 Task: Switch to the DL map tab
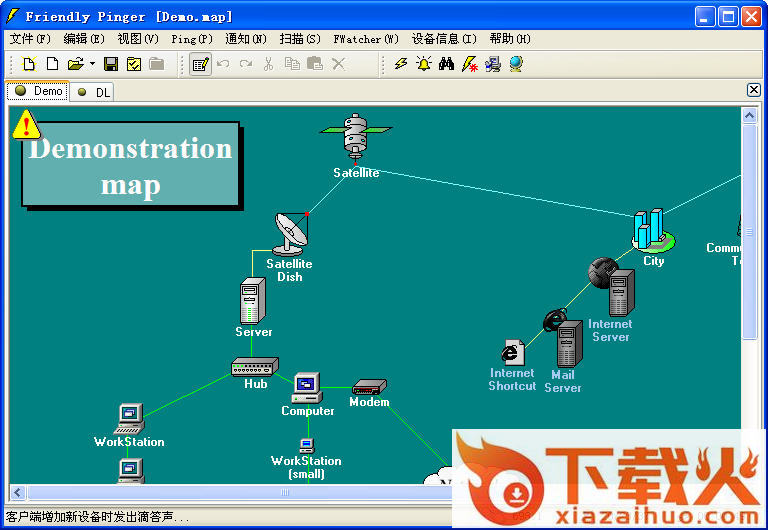pyautogui.click(x=92, y=92)
